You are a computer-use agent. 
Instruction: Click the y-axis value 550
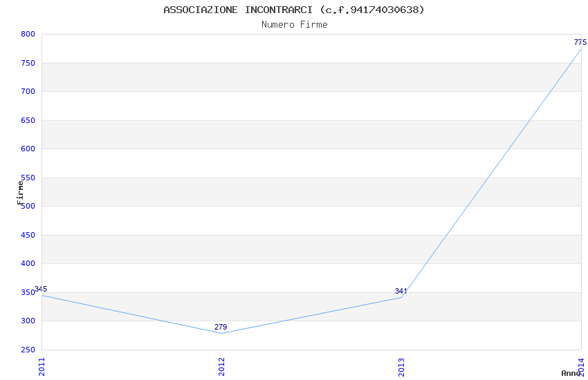click(x=28, y=178)
